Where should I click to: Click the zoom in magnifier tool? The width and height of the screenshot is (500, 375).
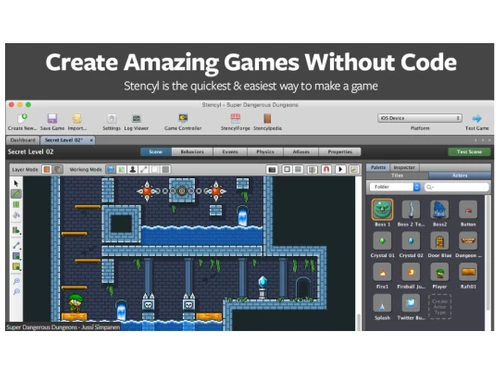coord(16,281)
